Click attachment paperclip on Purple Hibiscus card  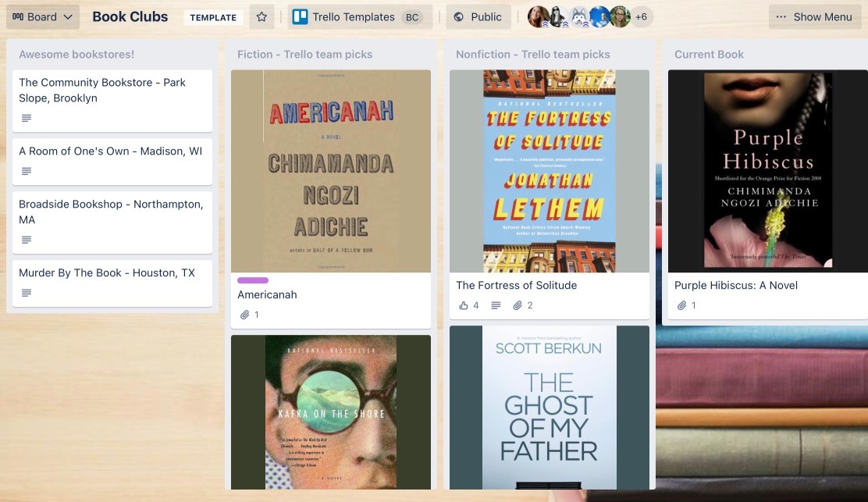tap(682, 305)
